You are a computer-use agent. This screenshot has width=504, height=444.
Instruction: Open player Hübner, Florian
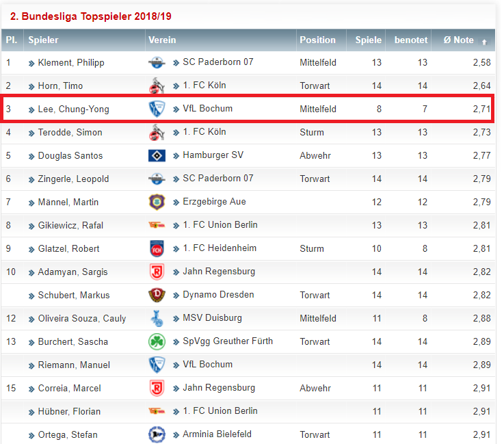70,412
